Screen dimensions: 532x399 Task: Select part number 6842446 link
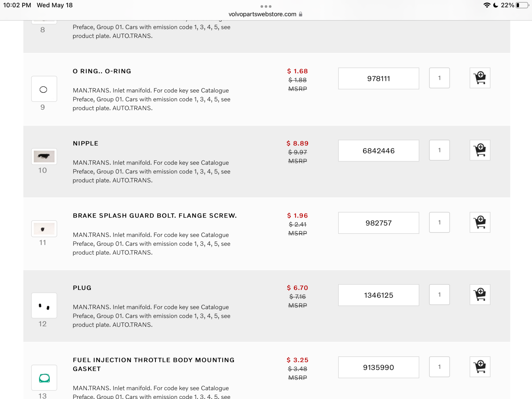pos(378,151)
